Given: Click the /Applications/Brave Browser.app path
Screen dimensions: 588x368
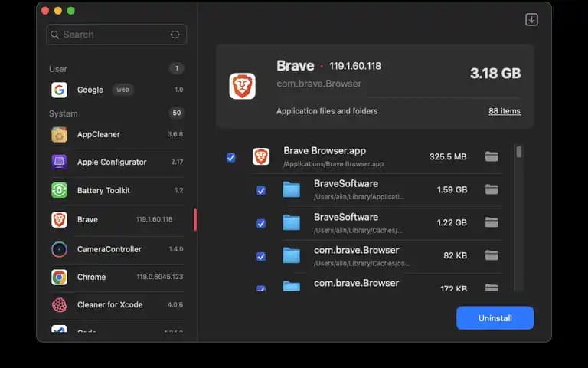Looking at the screenshot, I should click(x=333, y=164).
